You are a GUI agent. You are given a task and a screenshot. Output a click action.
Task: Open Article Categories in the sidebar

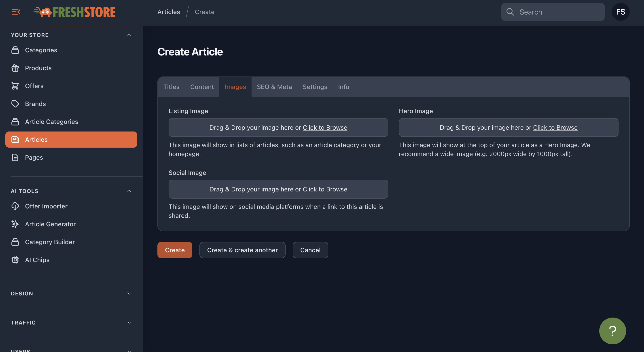71,122
